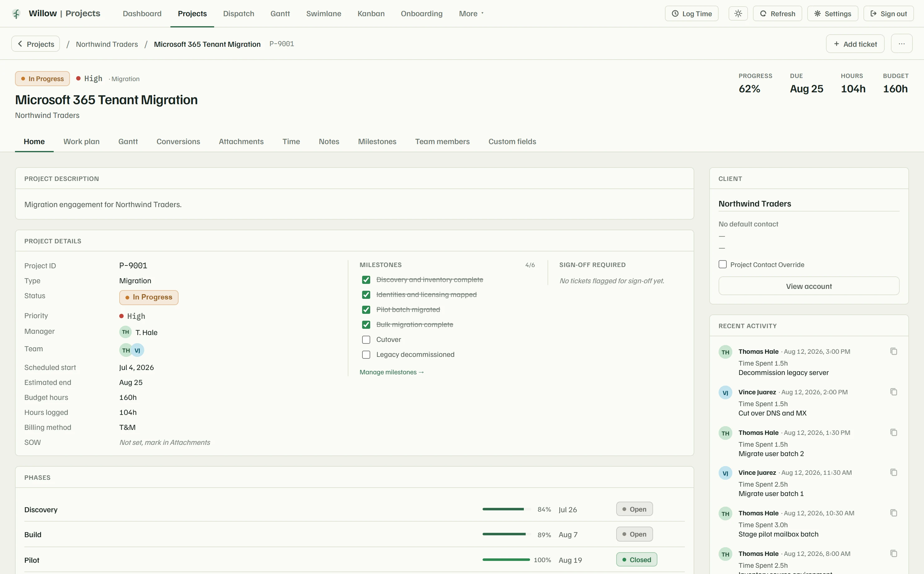Open the Dashboard nav item

point(142,14)
